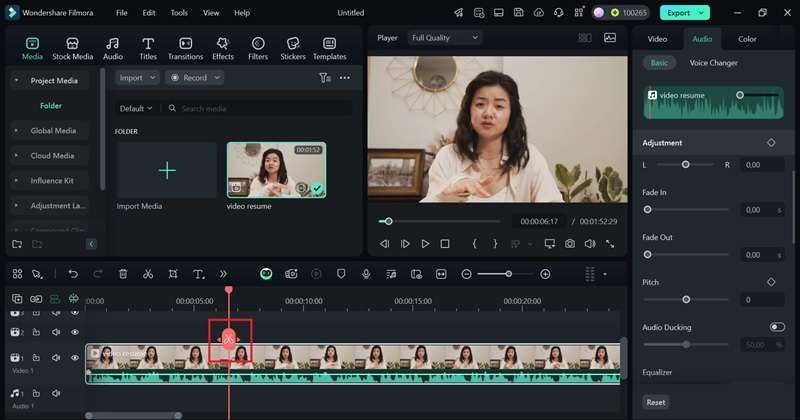This screenshot has width=800, height=420.
Task: Lock the Audio 1 track
Action: click(x=36, y=393)
